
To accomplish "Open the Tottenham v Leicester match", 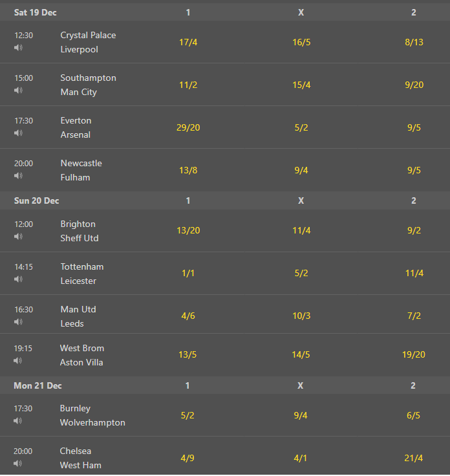I will 82,274.
